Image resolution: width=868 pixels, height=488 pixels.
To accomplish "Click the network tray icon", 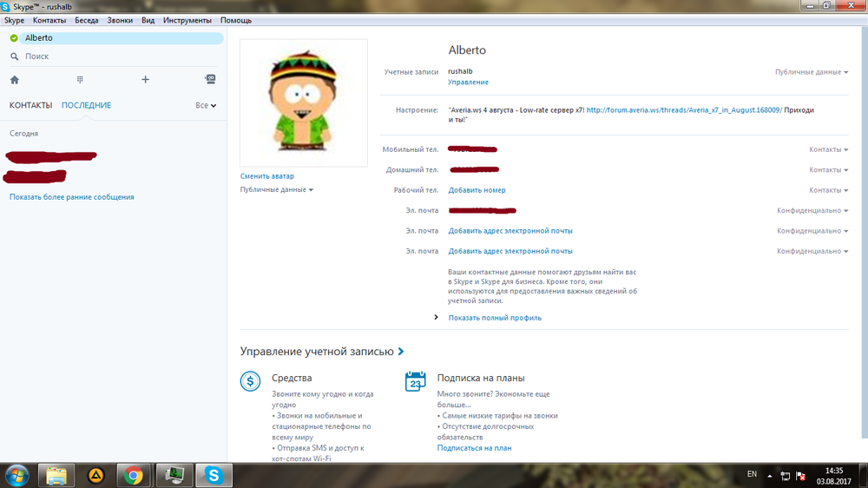I will coord(785,476).
